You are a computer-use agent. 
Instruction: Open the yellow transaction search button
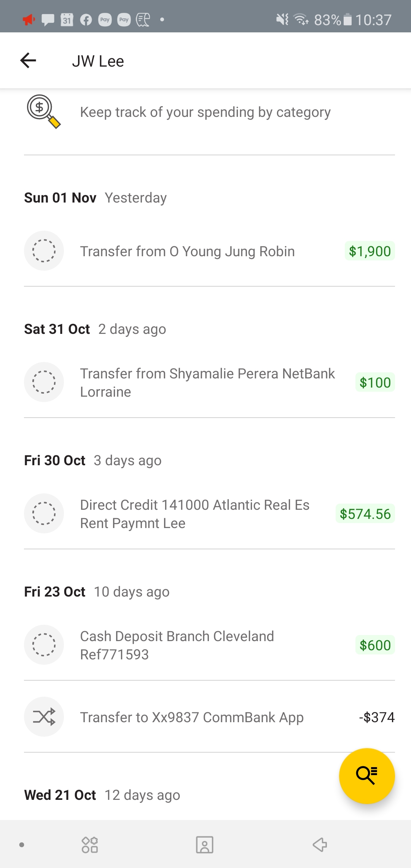tap(367, 776)
